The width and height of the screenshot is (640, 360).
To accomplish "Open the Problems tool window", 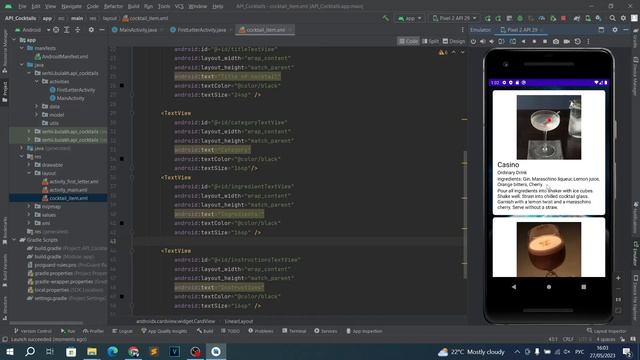I will point(261,331).
